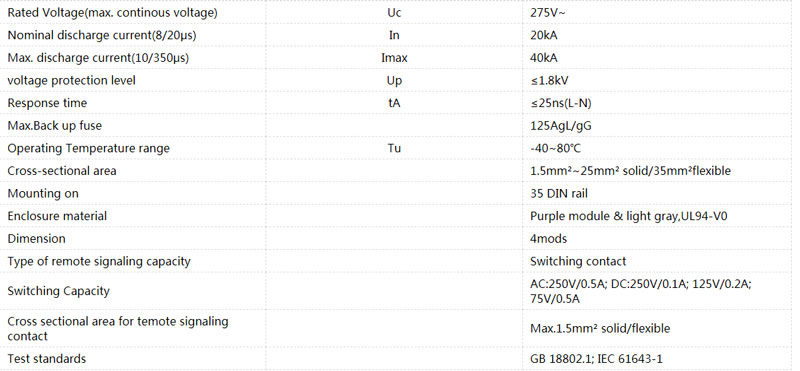Select the Nominal discharge current label
This screenshot has width=800, height=371.
pyautogui.click(x=102, y=35)
